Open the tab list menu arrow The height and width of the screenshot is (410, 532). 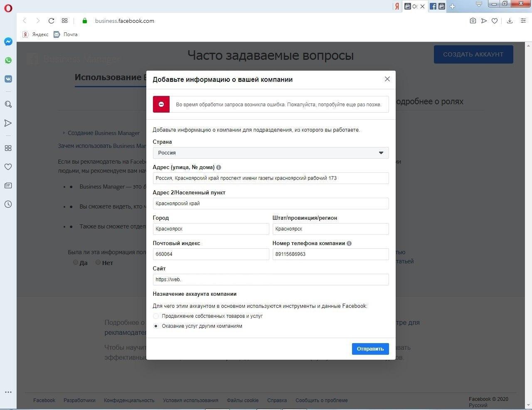click(x=479, y=4)
